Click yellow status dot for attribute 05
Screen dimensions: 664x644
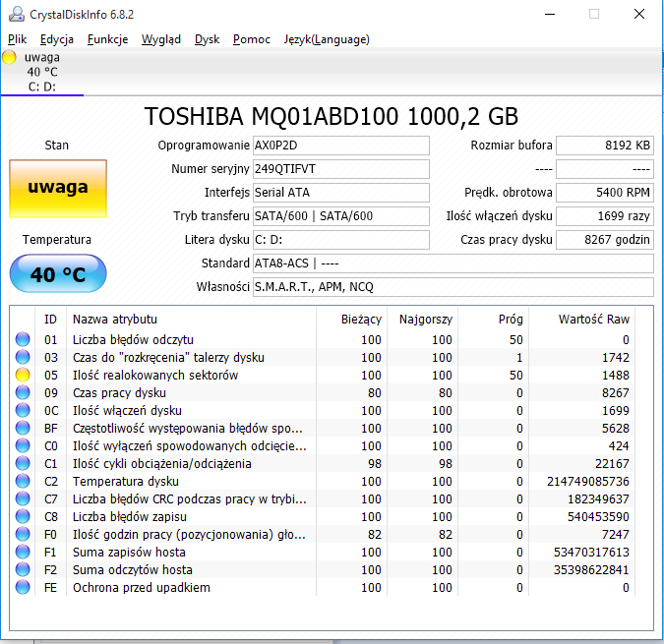point(23,375)
